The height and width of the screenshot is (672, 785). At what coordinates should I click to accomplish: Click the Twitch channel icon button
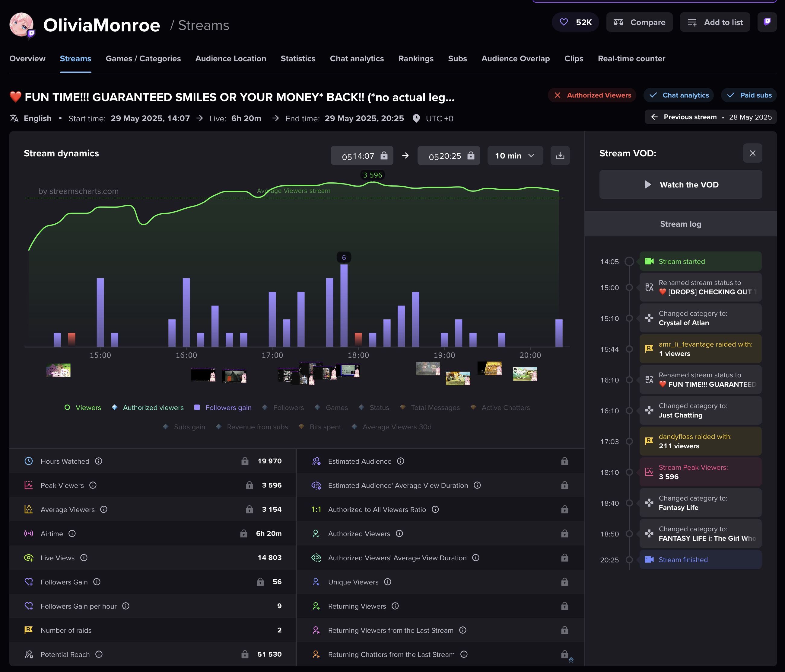click(x=767, y=22)
